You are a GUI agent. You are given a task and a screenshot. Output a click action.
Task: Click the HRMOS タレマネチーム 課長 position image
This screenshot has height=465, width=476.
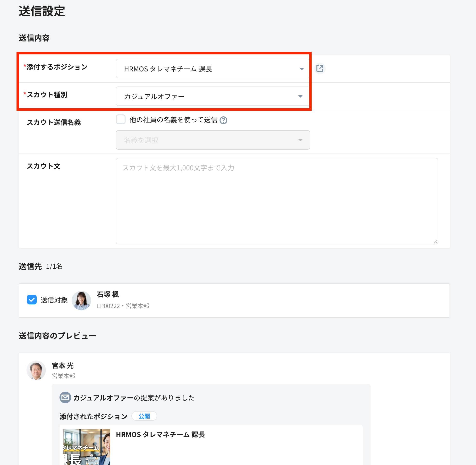pyautogui.click(x=86, y=447)
